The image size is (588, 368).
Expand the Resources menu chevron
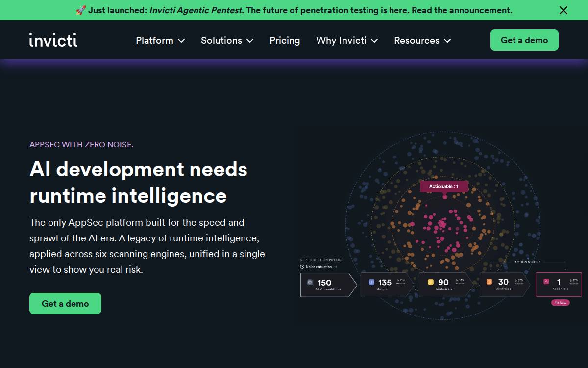pos(447,41)
